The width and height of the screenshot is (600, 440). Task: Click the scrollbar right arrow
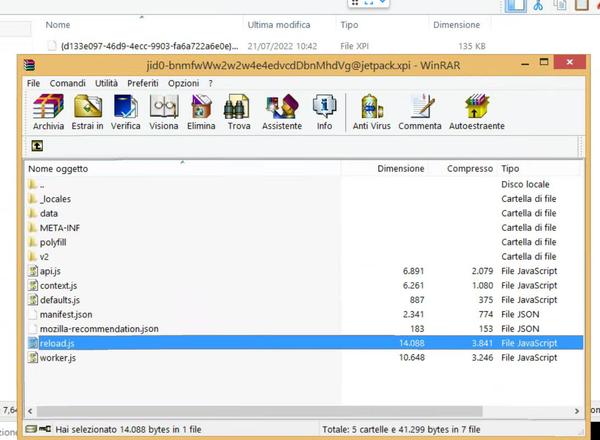577,411
